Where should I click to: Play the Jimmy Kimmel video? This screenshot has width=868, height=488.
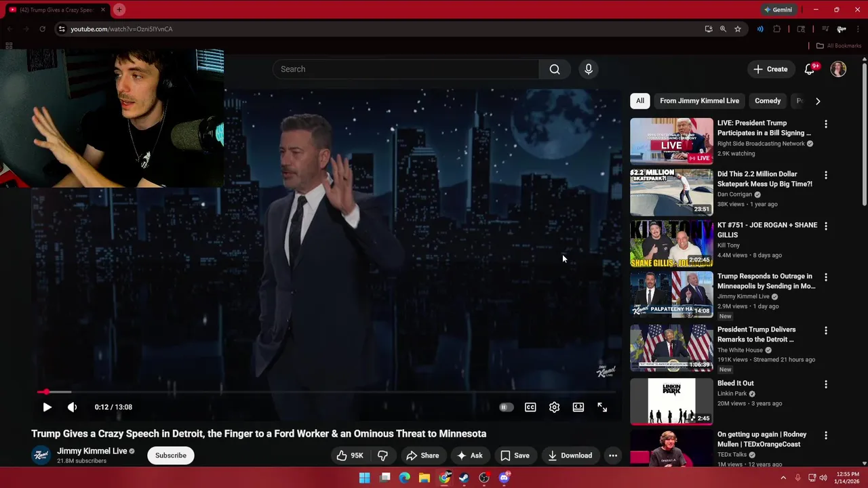pos(47,407)
